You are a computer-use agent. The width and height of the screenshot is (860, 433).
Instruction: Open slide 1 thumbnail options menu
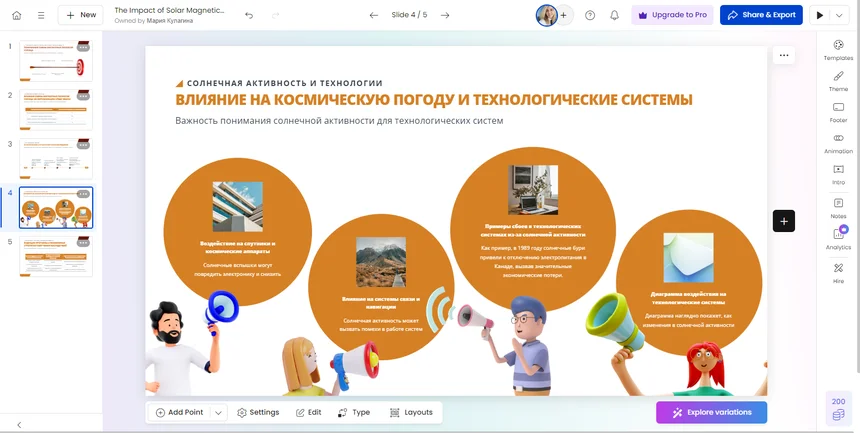83,47
